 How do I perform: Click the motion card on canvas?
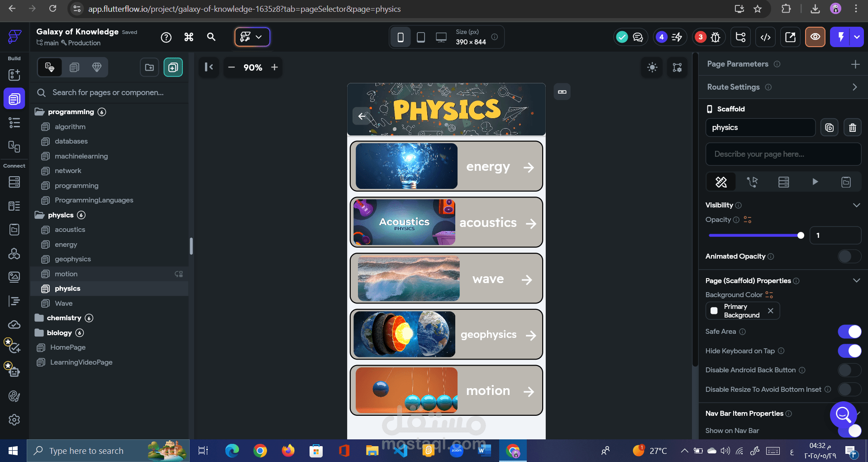(446, 390)
